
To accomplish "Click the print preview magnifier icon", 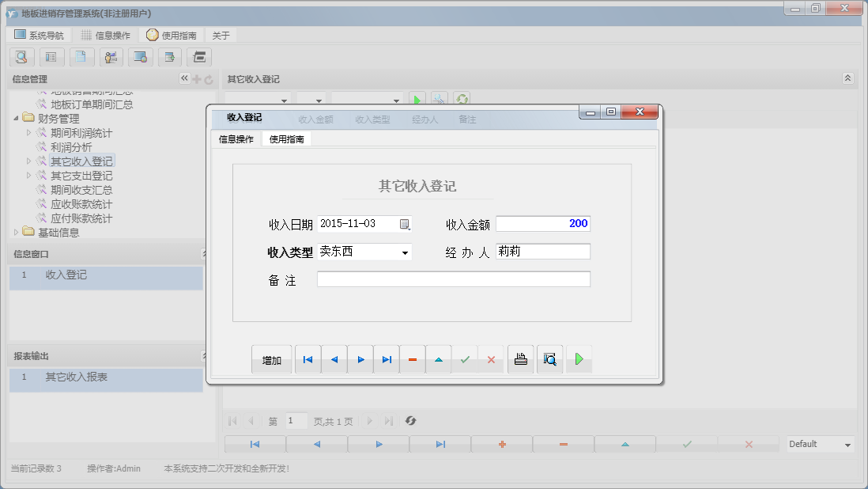I will pyautogui.click(x=549, y=358).
